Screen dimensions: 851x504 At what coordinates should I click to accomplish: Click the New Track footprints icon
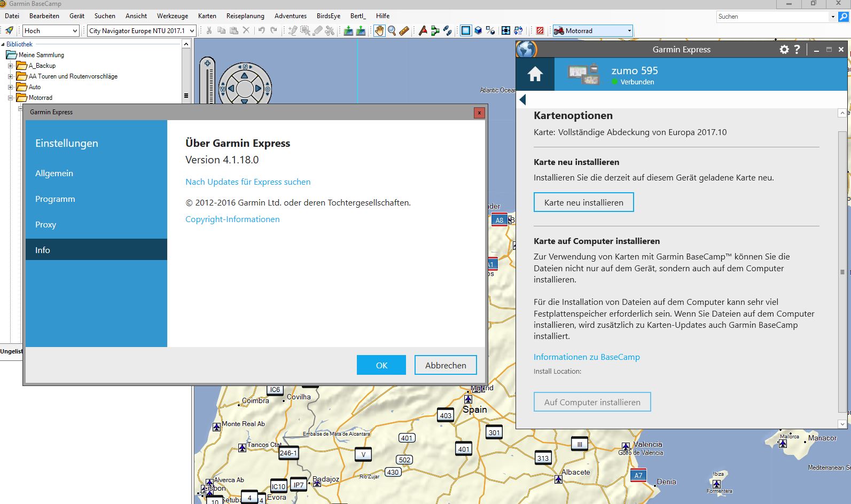(x=448, y=30)
